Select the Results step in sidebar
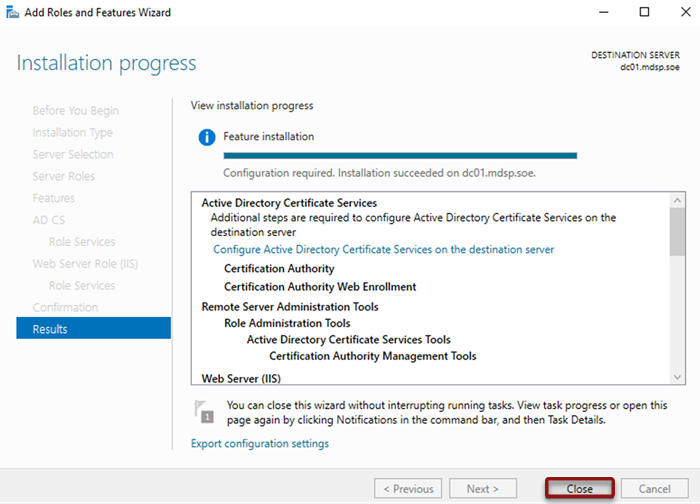This screenshot has width=700, height=504. [x=93, y=328]
